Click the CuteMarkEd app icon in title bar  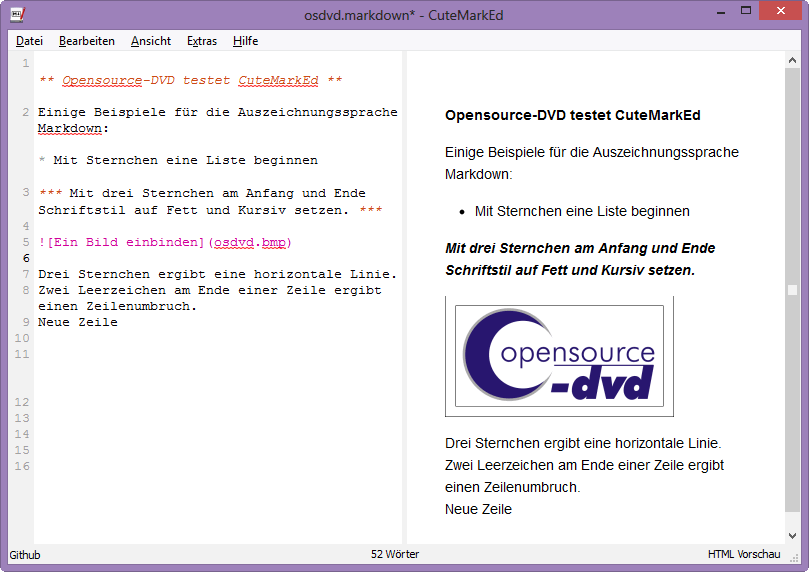[x=18, y=14]
